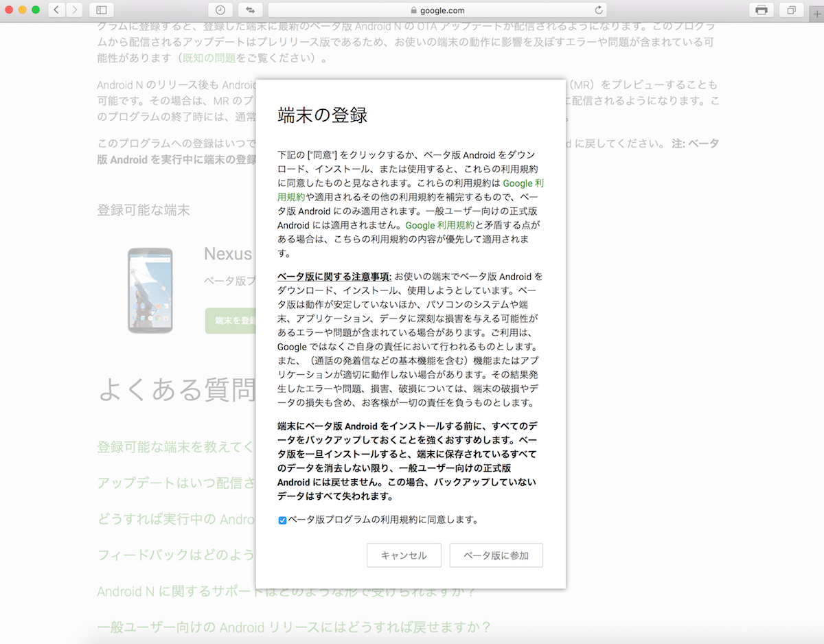Open FAQ アップデートはいつ配信 question
The width and height of the screenshot is (824, 644).
tap(176, 483)
